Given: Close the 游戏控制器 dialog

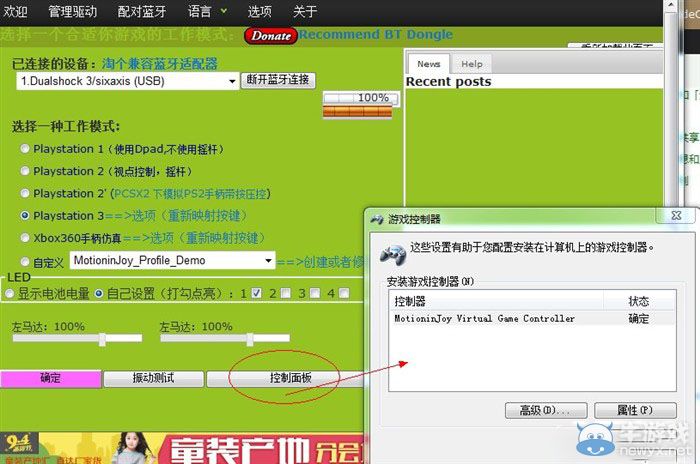Looking at the screenshot, I should point(676,216).
